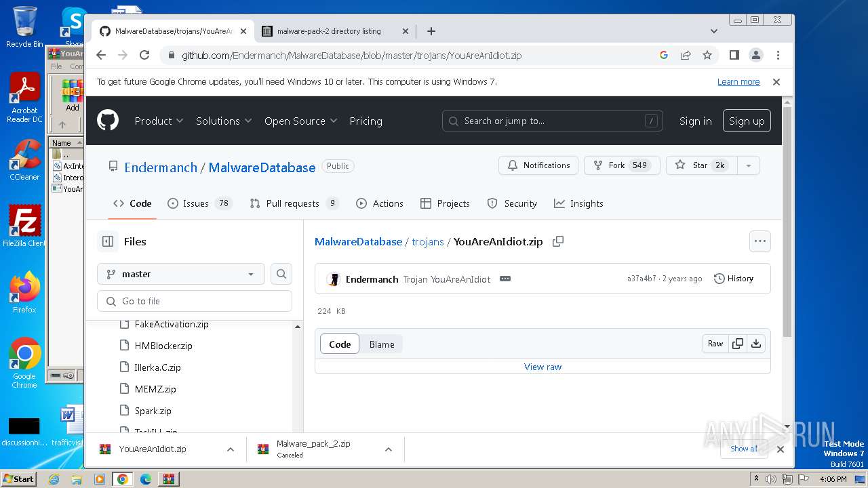Open Chrome side panel icon

(734, 55)
